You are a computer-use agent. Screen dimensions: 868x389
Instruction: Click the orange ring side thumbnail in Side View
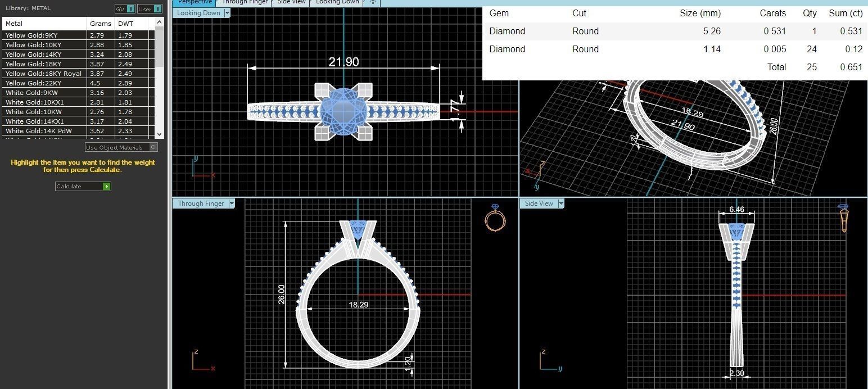844,218
